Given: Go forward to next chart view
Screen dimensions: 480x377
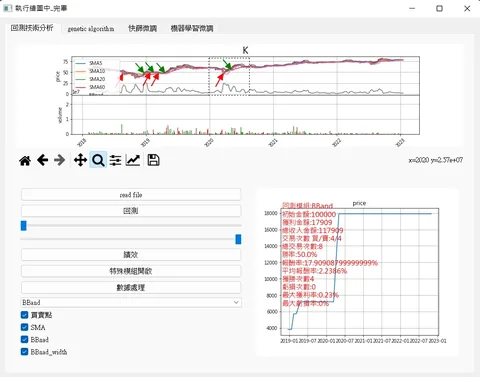Looking at the screenshot, I should [60, 160].
